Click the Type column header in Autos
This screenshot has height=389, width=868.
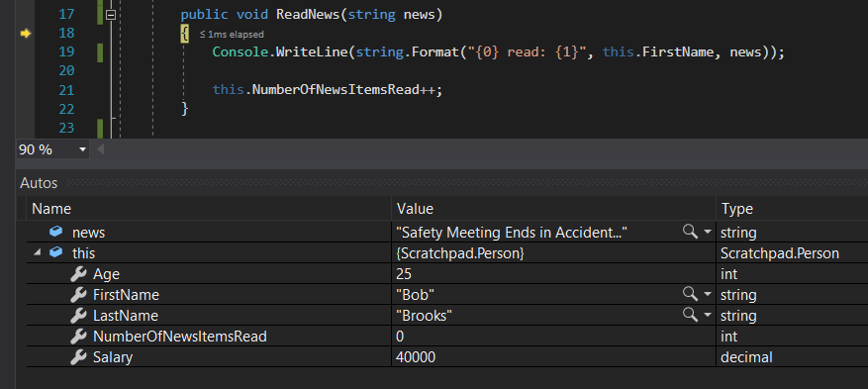tap(736, 209)
